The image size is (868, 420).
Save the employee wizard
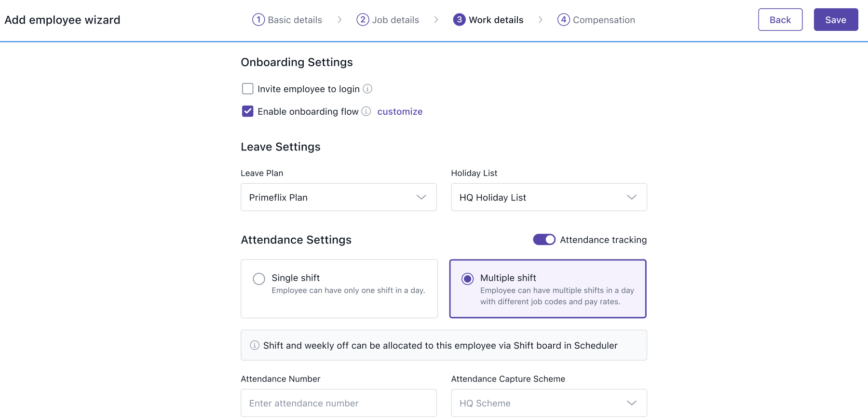click(836, 20)
